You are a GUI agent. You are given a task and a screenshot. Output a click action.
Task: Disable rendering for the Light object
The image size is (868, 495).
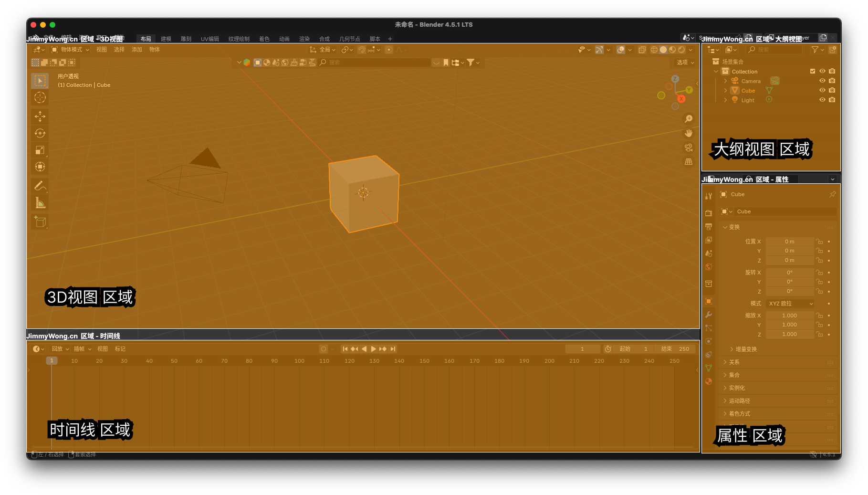pyautogui.click(x=832, y=100)
